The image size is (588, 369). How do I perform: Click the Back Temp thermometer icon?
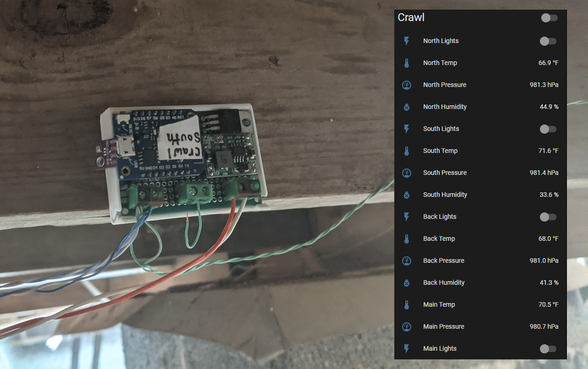coord(407,239)
